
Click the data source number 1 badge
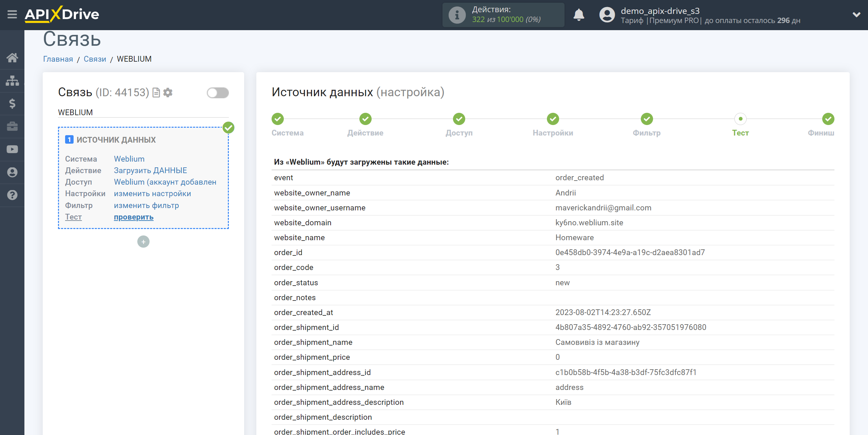click(69, 140)
